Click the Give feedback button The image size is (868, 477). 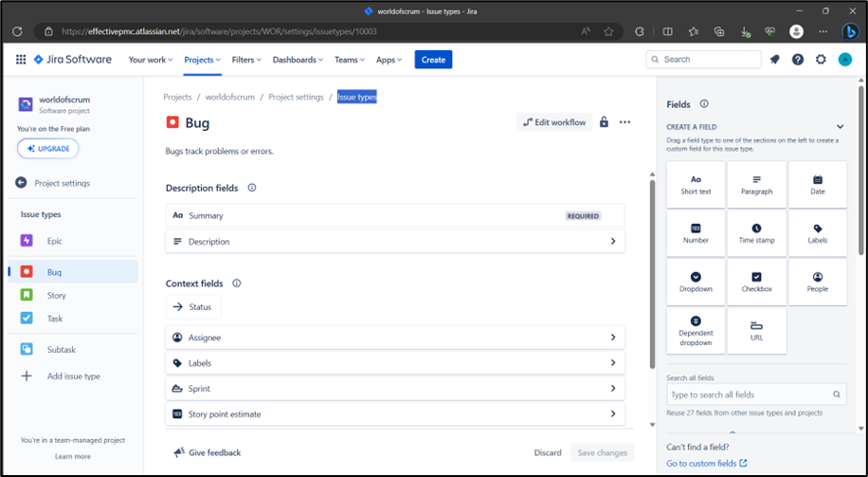207,452
